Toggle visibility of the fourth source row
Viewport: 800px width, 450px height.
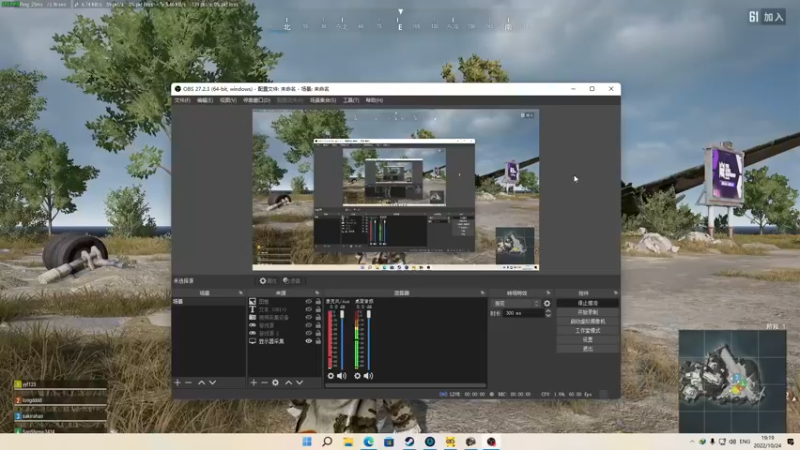[x=309, y=325]
